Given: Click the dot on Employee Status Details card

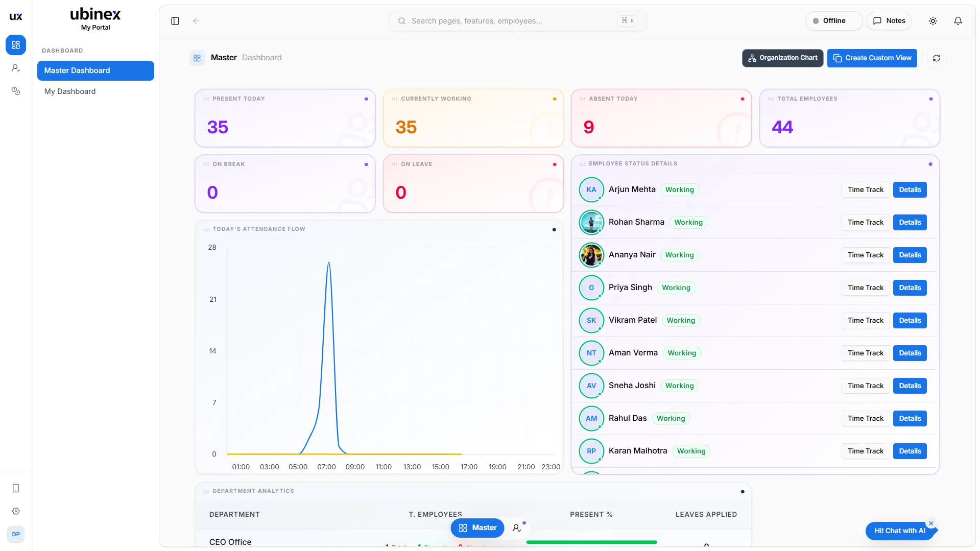Looking at the screenshot, I should (x=930, y=164).
